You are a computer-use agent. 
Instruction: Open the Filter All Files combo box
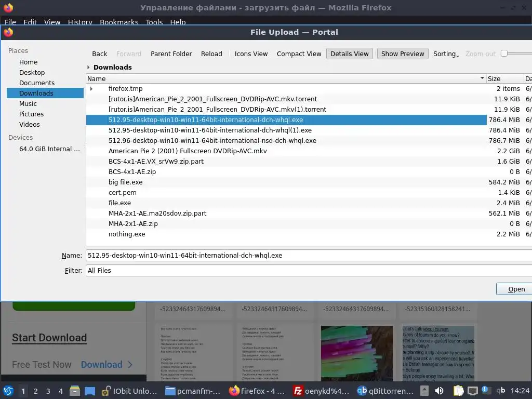(309, 270)
